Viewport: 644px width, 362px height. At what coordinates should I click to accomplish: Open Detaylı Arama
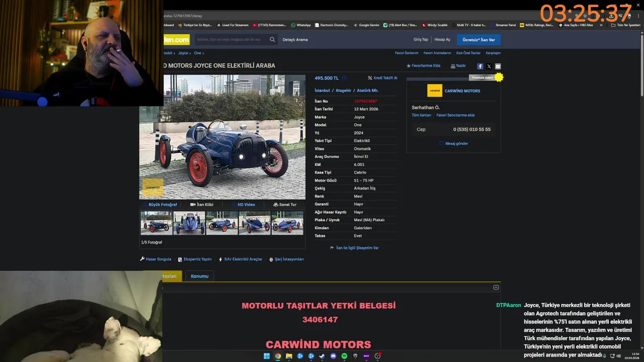pyautogui.click(x=295, y=40)
